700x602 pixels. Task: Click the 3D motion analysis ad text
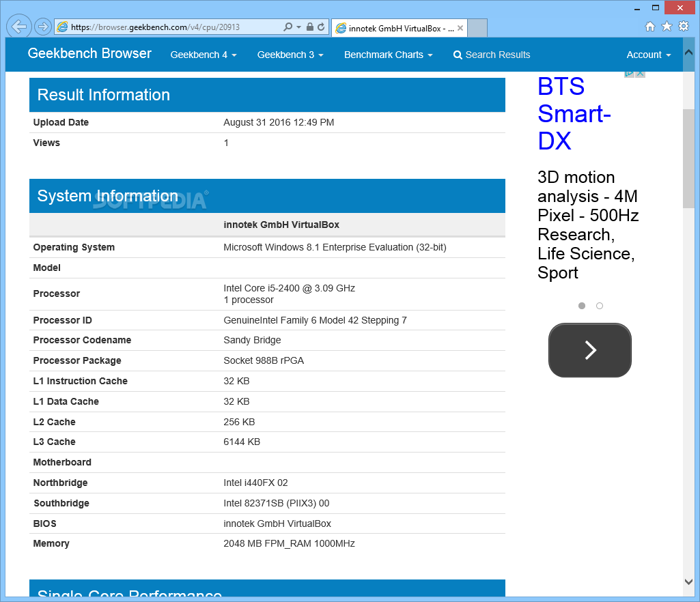(588, 225)
